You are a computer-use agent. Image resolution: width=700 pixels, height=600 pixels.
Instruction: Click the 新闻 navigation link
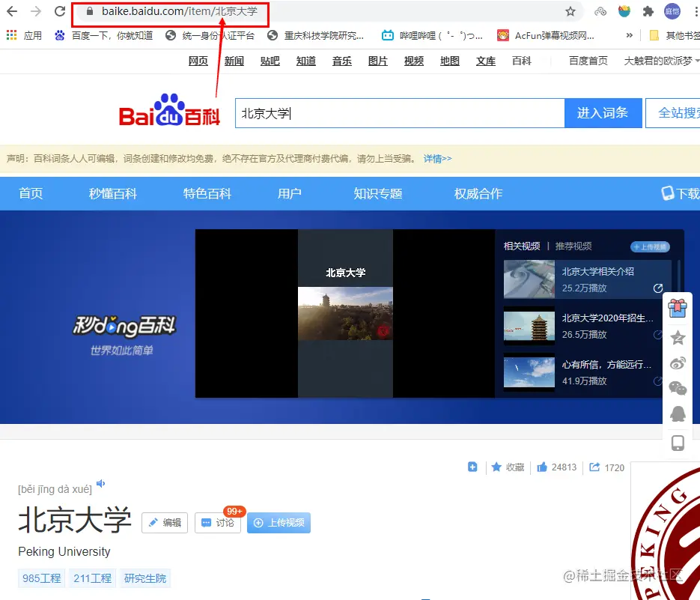(234, 61)
